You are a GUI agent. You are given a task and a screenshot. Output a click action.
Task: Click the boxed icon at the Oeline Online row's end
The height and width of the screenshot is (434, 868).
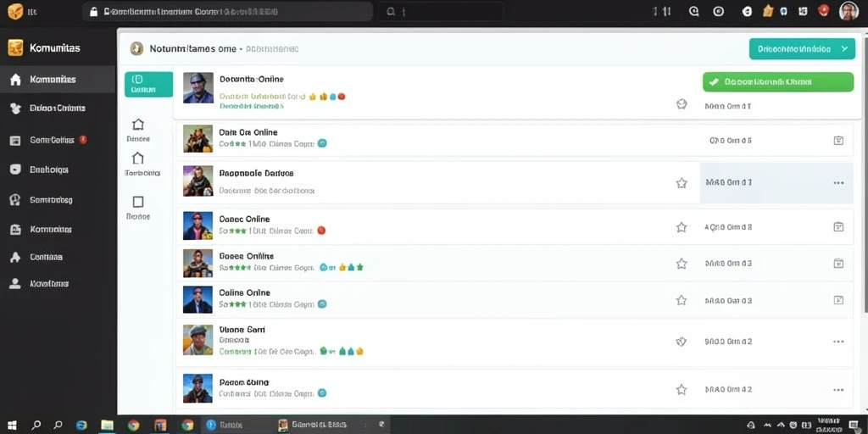click(x=838, y=301)
